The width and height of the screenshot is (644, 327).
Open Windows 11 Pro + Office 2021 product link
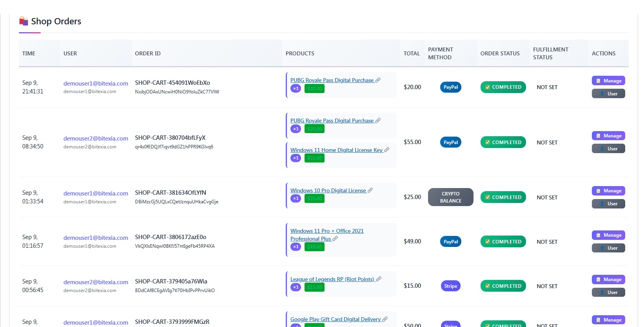pos(327,231)
